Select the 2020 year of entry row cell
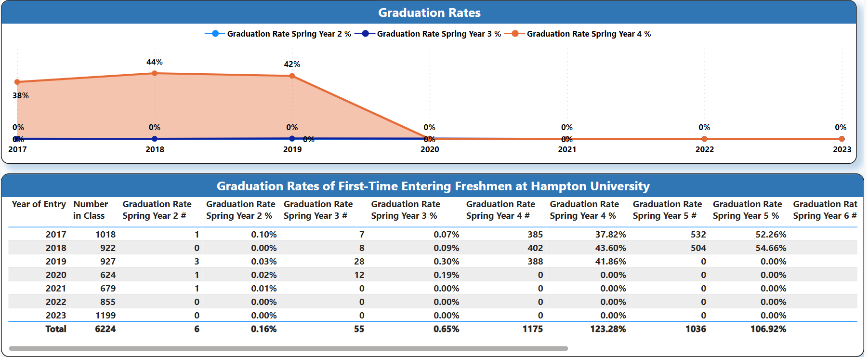Viewport: 868px width, 357px height. 56,275
